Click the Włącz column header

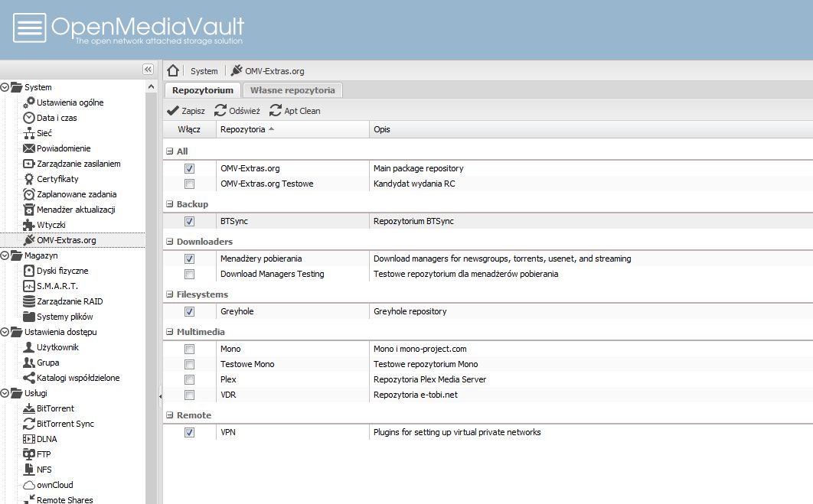189,129
